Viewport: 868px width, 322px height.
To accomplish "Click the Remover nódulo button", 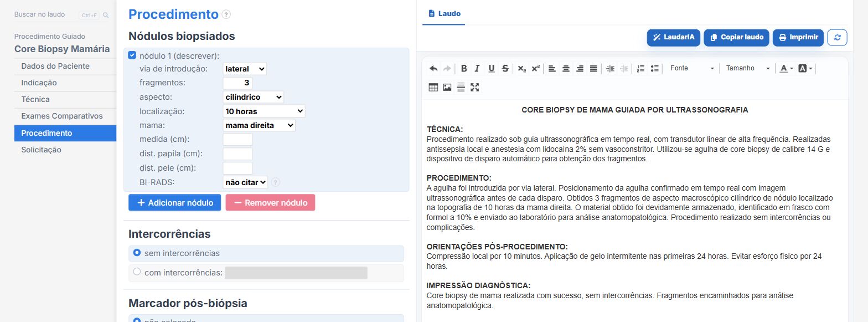I will 271,203.
